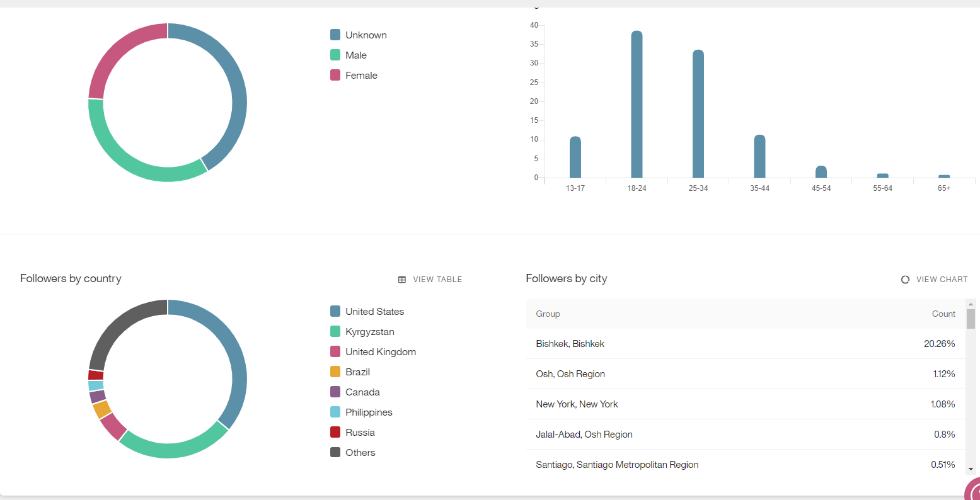Click the 13-17 age bar

[x=575, y=157]
